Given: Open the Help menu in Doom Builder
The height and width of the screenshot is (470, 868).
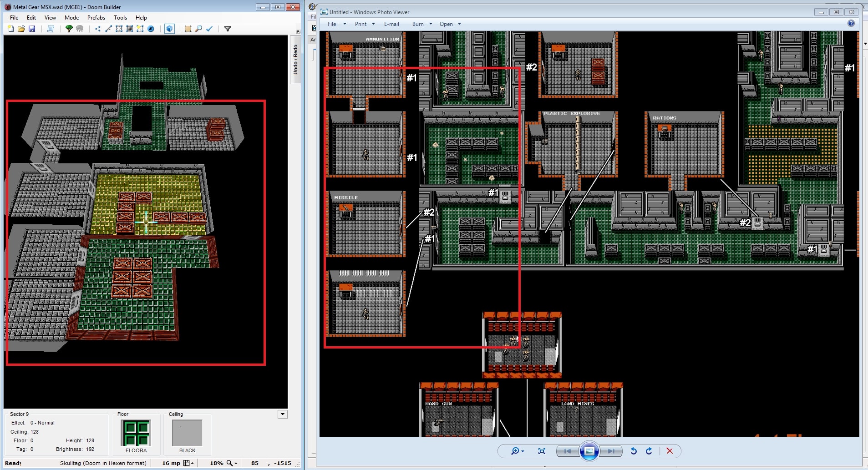Looking at the screenshot, I should 141,18.
